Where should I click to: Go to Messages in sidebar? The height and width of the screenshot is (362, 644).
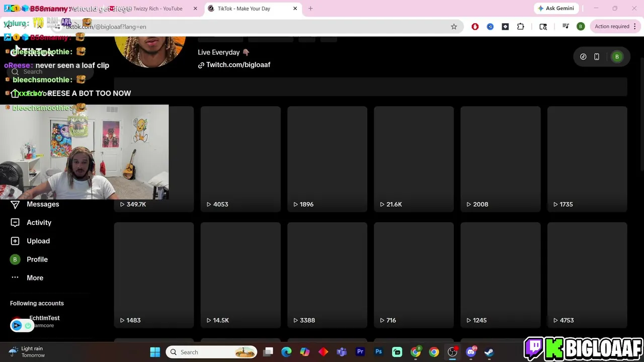pos(43,204)
